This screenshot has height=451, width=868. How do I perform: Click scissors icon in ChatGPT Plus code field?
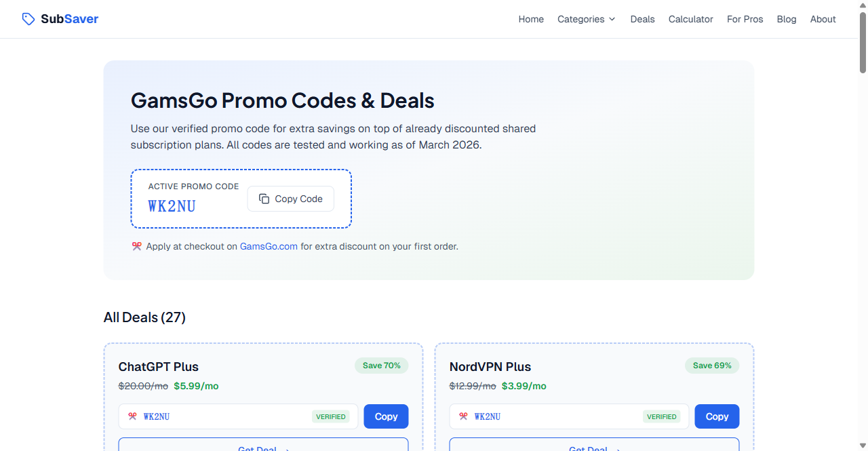coord(132,416)
